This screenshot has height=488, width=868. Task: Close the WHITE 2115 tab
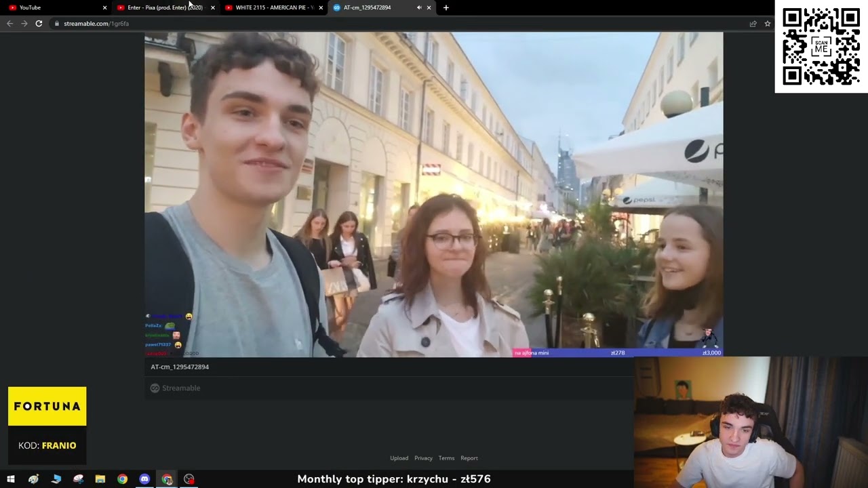(320, 7)
